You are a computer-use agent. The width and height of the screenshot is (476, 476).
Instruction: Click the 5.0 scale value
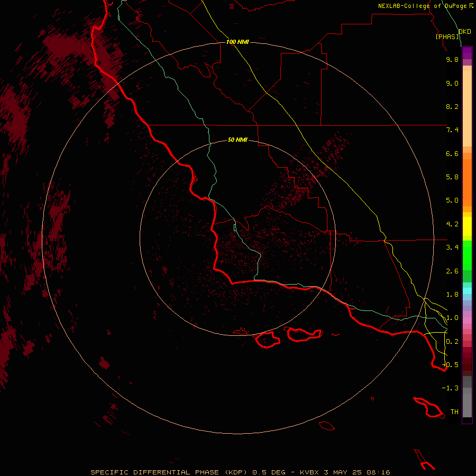[452, 200]
